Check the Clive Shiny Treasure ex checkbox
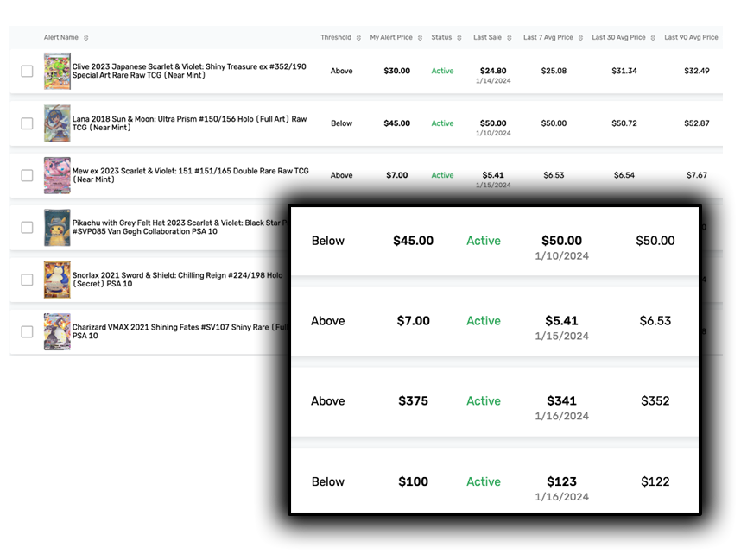Screen dimensions: 741x560 pyautogui.click(x=27, y=72)
